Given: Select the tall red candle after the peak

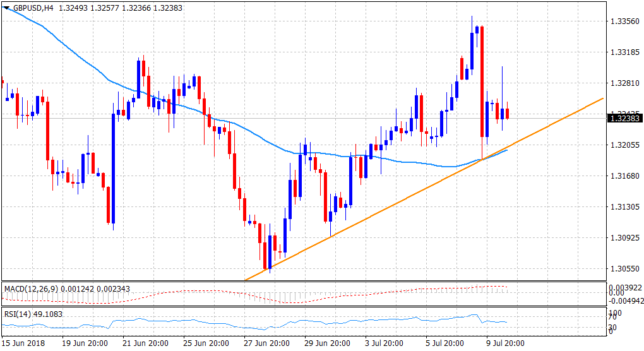Looking at the screenshot, I should 482,81.
